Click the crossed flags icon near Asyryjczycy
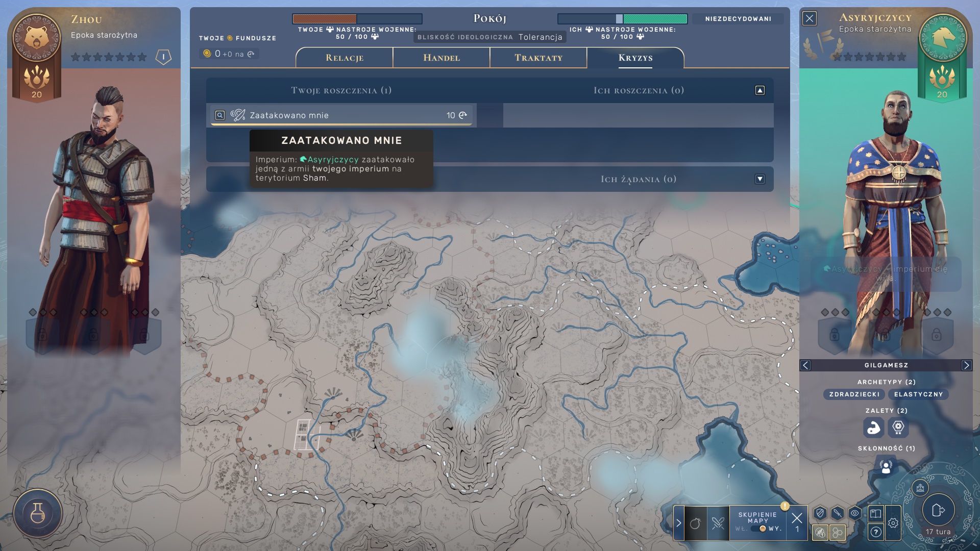Viewport: 980px width, 551px height. (x=823, y=44)
